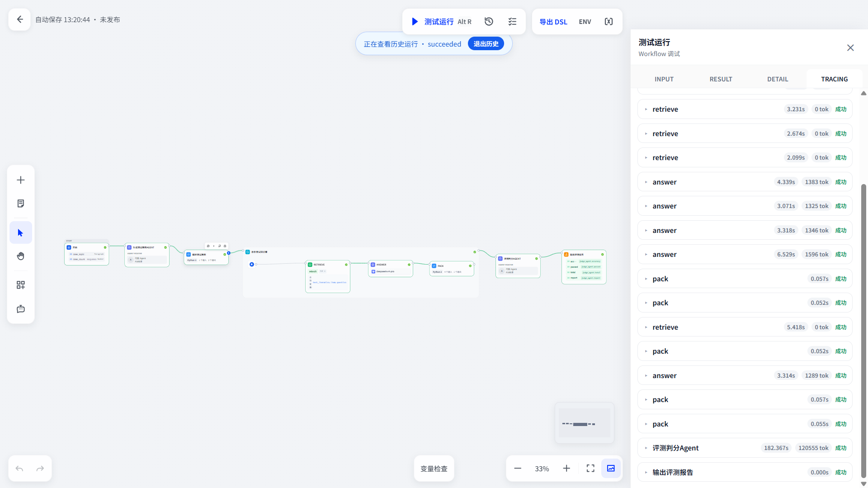Select the ANSWER node on canvas

[391, 269]
